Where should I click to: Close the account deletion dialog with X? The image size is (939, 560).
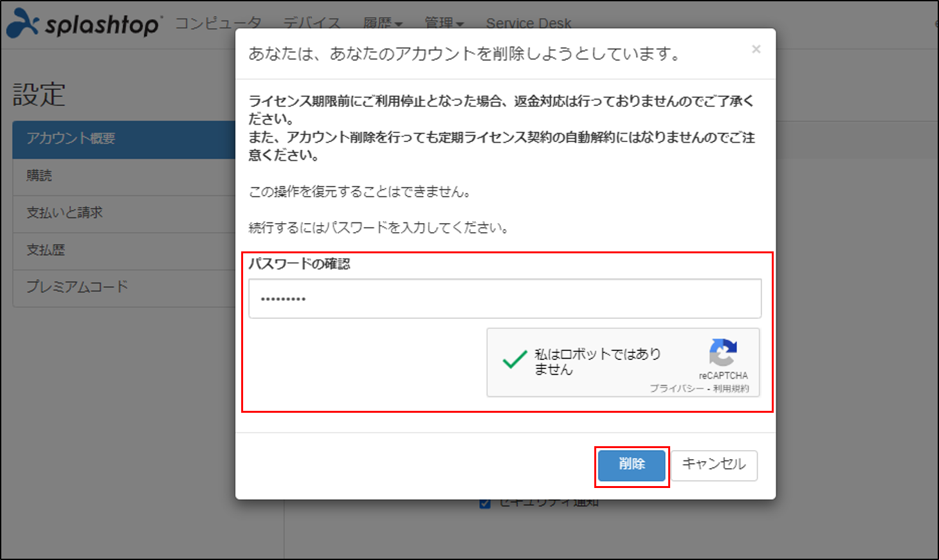tap(756, 50)
